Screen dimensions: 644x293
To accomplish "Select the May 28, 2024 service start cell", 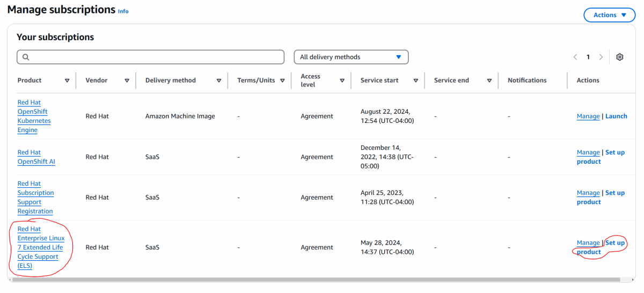I will point(387,247).
